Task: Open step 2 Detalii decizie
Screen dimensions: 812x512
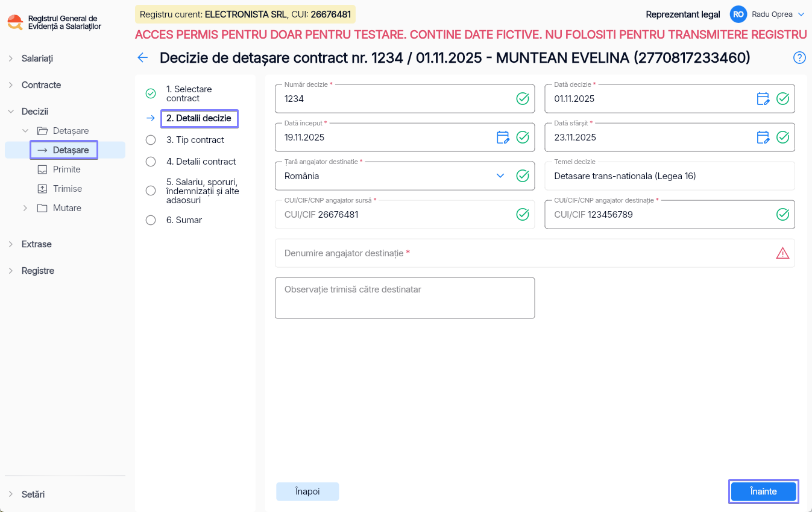Action: 200,118
